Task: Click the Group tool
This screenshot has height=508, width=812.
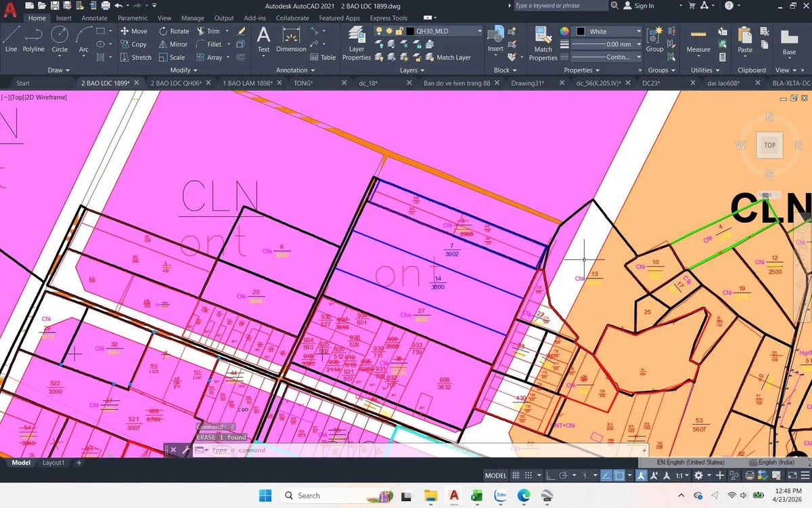Action: pyautogui.click(x=654, y=39)
